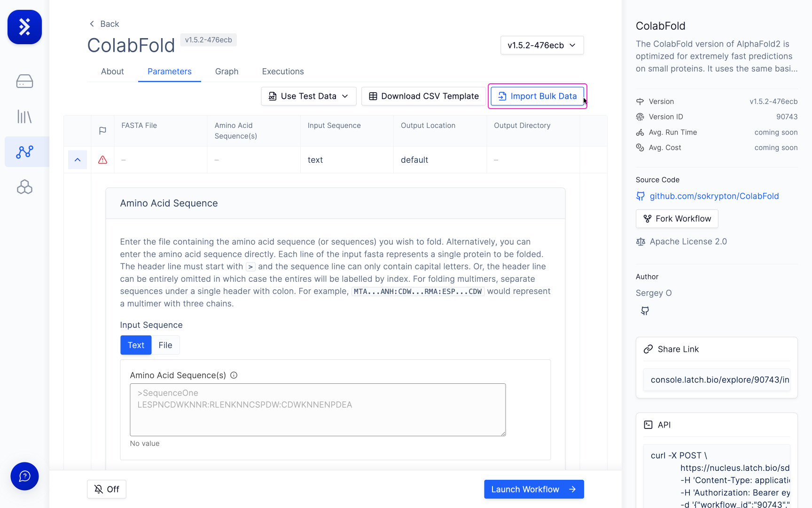Click the Version ID fingerprint icon
Screen dimensions: 812x508
point(640,117)
